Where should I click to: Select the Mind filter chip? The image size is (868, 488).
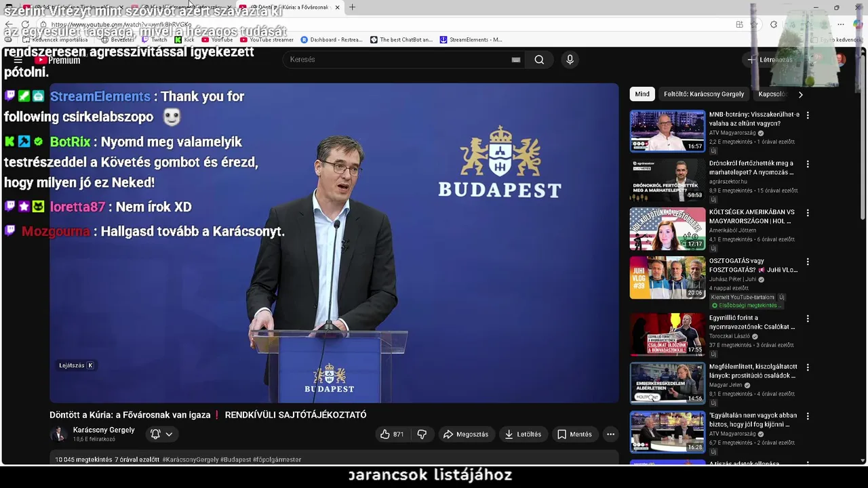[642, 94]
